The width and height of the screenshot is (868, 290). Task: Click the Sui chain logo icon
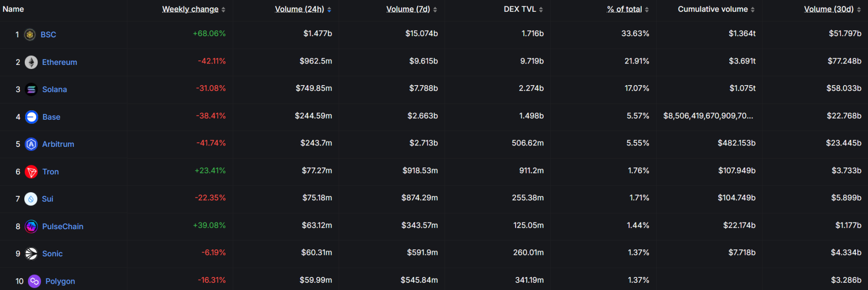pos(31,199)
